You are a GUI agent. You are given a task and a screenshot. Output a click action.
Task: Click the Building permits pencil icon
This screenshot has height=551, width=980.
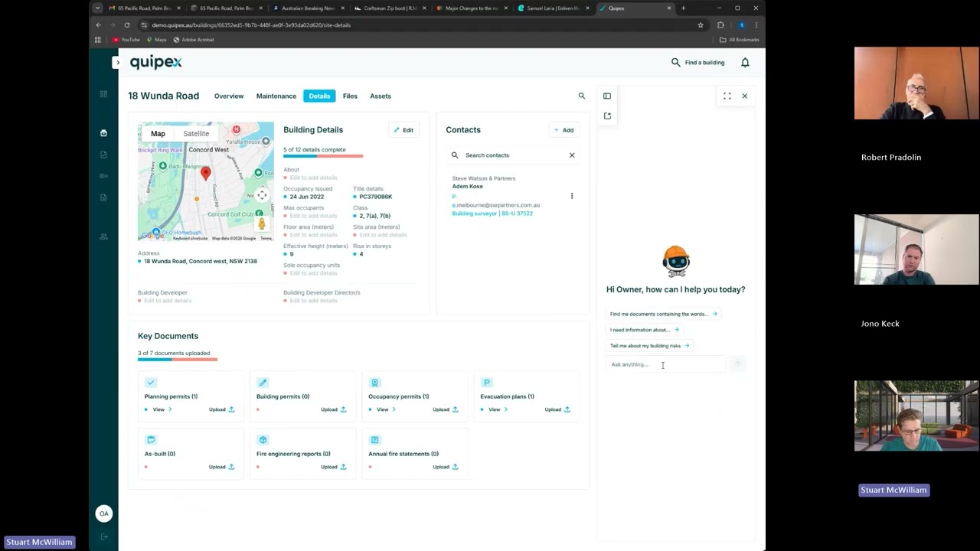tap(263, 383)
